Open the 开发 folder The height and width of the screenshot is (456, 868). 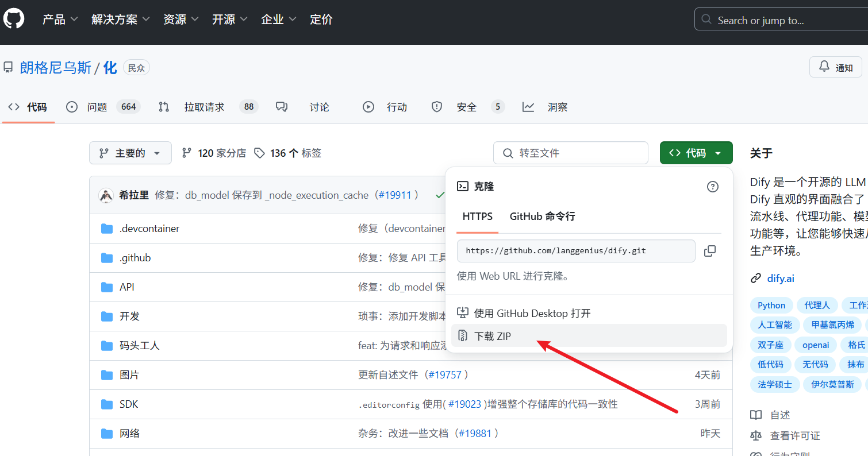129,316
